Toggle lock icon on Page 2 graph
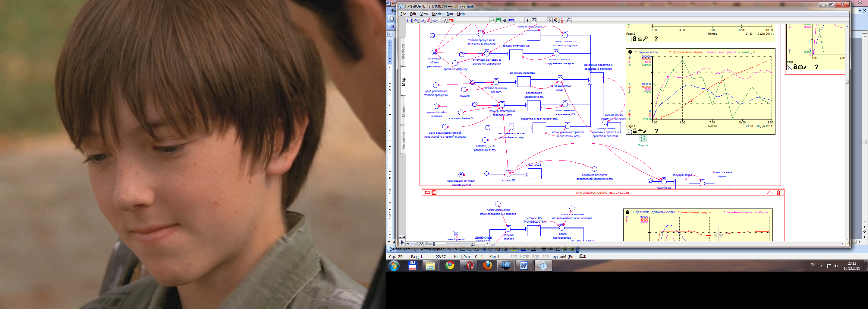The image size is (868, 309). coord(634,39)
